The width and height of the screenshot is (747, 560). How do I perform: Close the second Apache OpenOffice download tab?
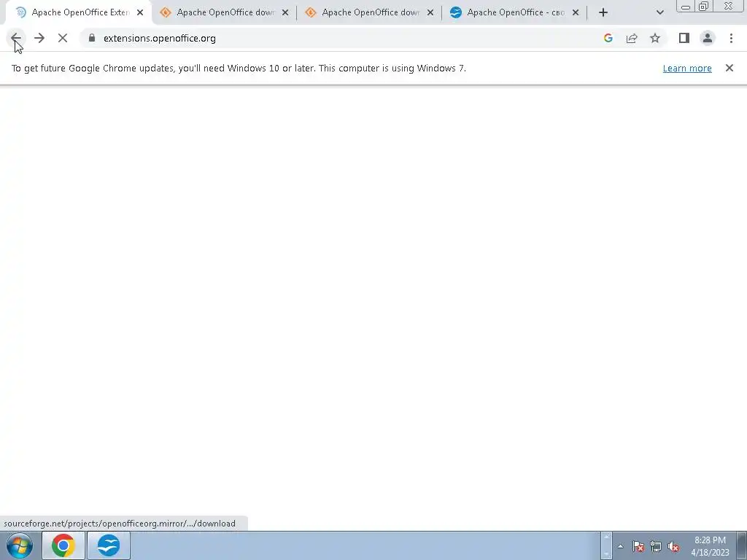285,13
